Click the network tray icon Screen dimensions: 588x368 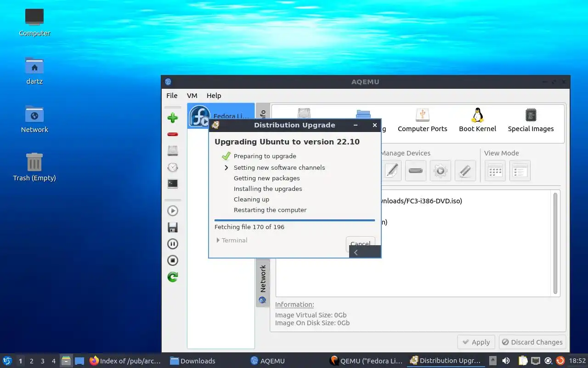pos(536,361)
